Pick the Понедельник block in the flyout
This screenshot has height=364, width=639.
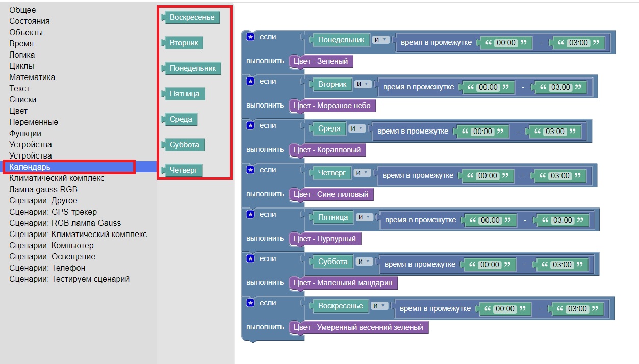tap(192, 68)
